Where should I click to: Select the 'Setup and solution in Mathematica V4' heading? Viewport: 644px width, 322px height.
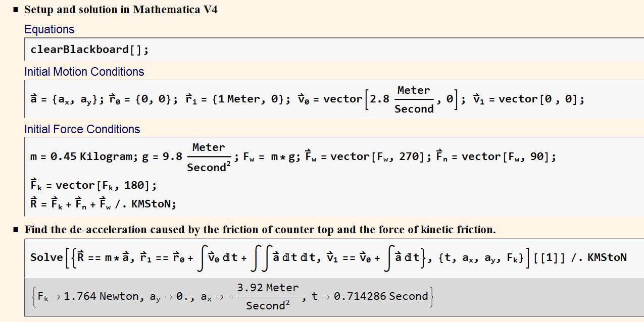(x=121, y=10)
